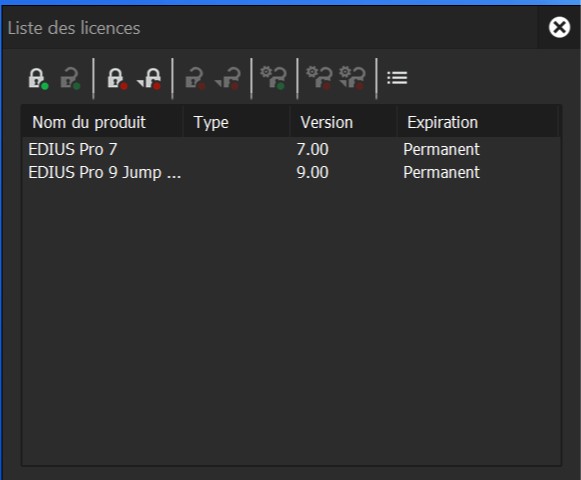Click the open-lock icon with arrow and red dot
Viewport: 581px width, 480px height.
pyautogui.click(x=228, y=78)
